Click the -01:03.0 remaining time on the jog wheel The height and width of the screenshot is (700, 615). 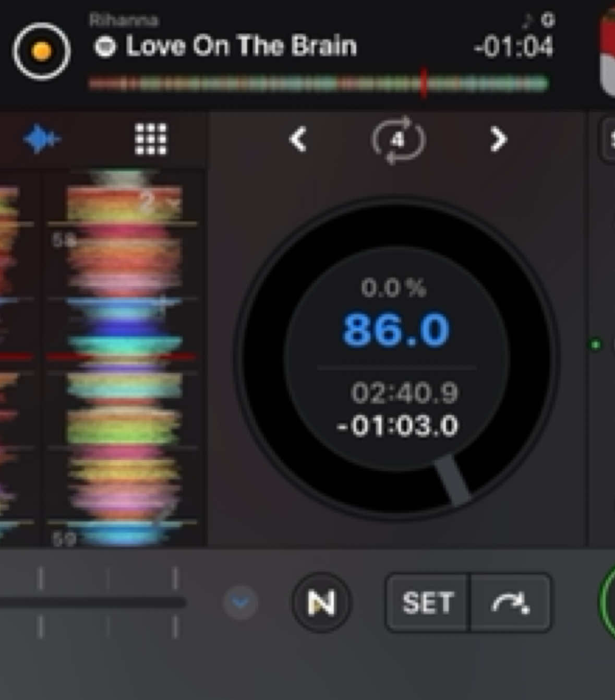click(x=397, y=425)
